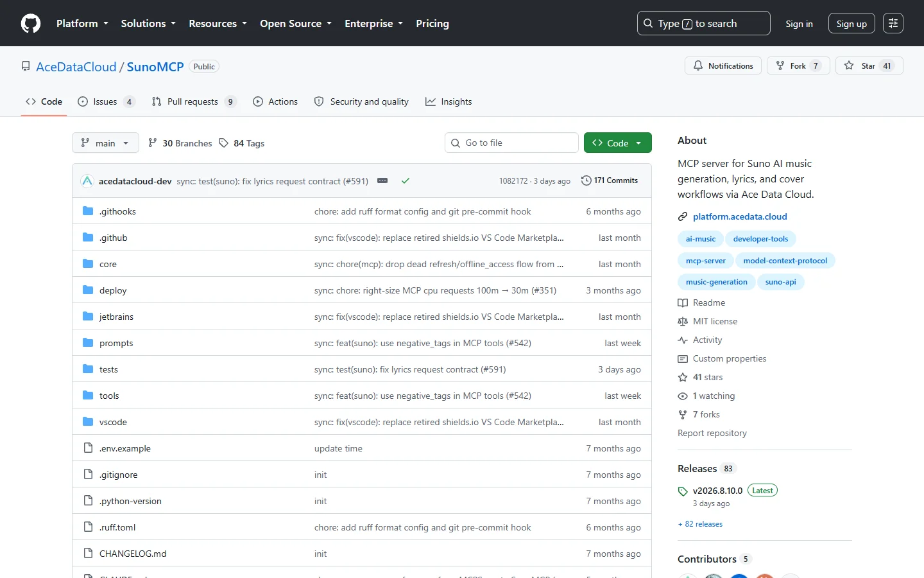Click the link icon beside platform.acedata.cloud
This screenshot has width=924, height=578.
point(683,217)
